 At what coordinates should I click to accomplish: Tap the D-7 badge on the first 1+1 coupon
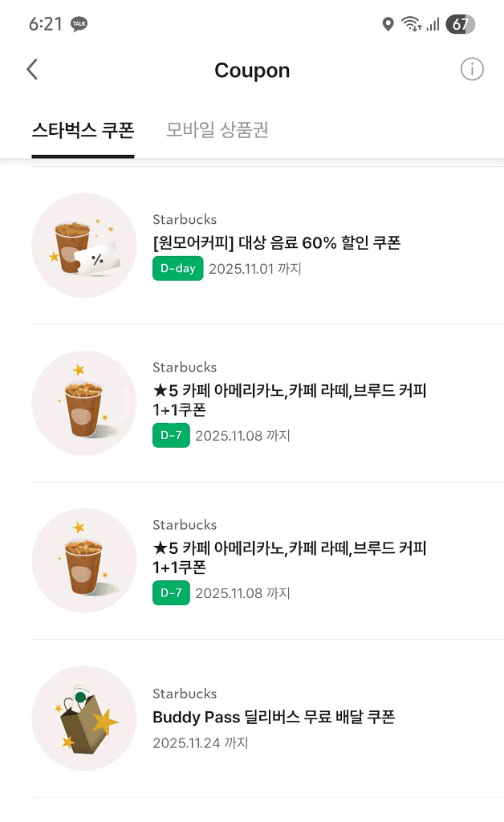coord(171,436)
